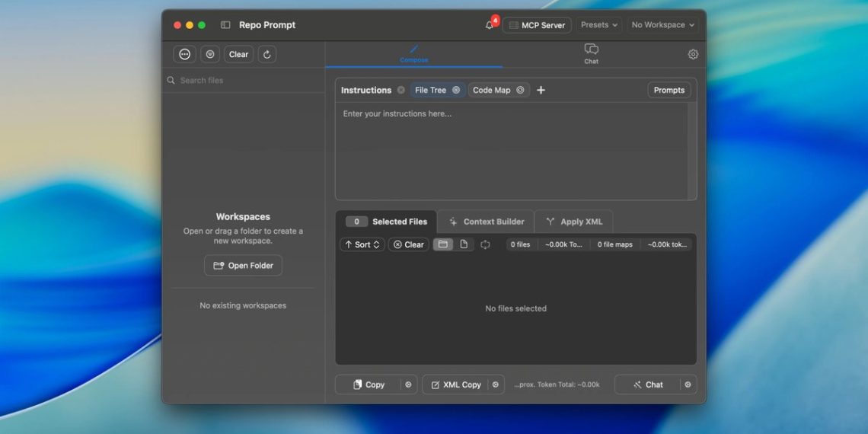This screenshot has width=868, height=434.
Task: Open Copy button settings gear
Action: 408,385
